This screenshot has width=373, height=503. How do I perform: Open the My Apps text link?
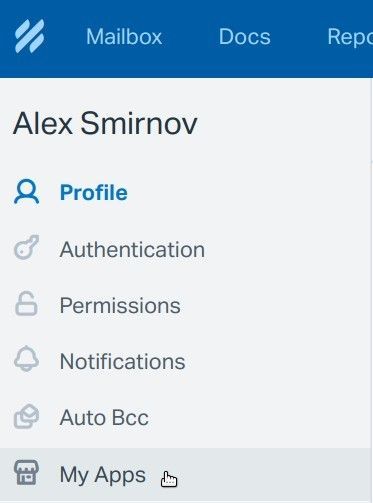(x=103, y=475)
